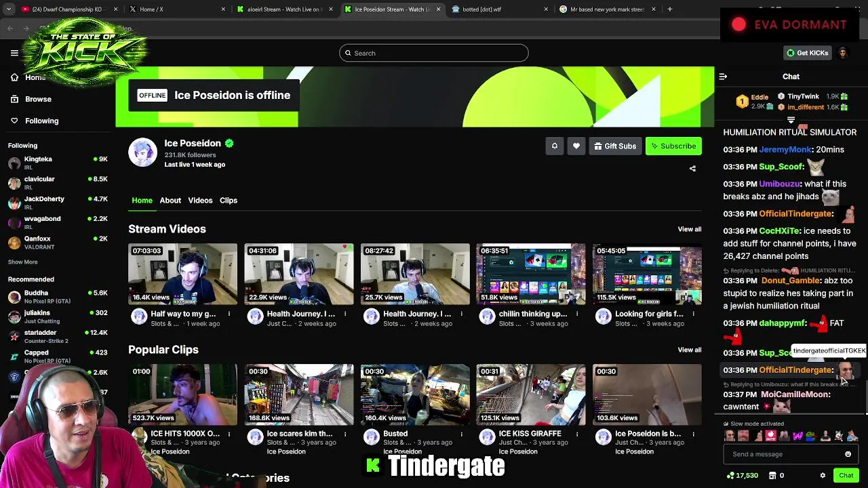Open the emoji picker in message box
This screenshot has width=868, height=488.
click(848, 454)
